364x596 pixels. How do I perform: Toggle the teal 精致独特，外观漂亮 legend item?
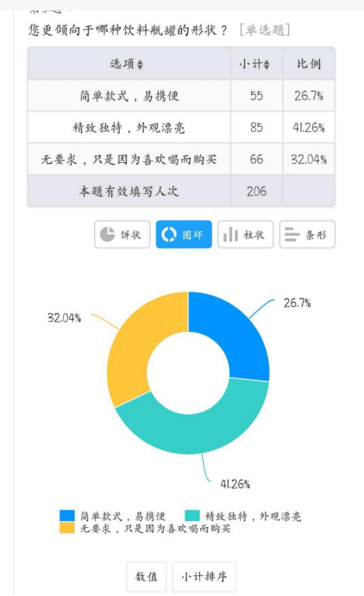coord(242,516)
